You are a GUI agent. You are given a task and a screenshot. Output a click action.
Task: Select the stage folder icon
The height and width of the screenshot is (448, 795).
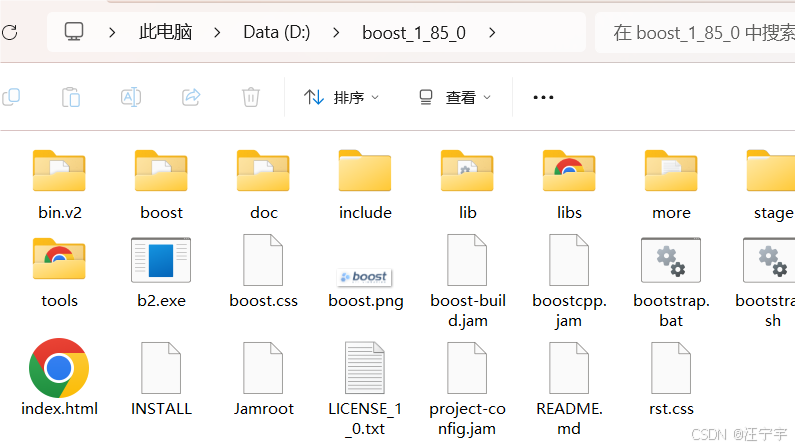771,170
